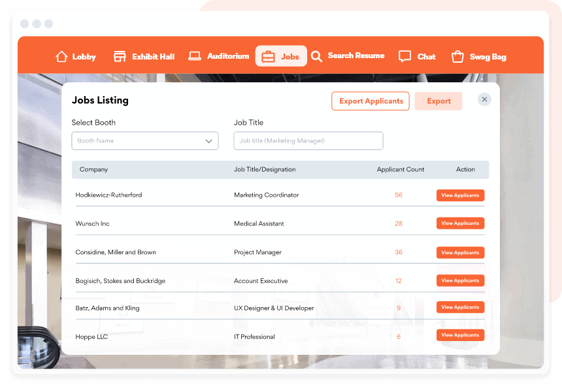Open Chat using the speech bubble icon
The height and width of the screenshot is (392, 562).
[x=405, y=56]
